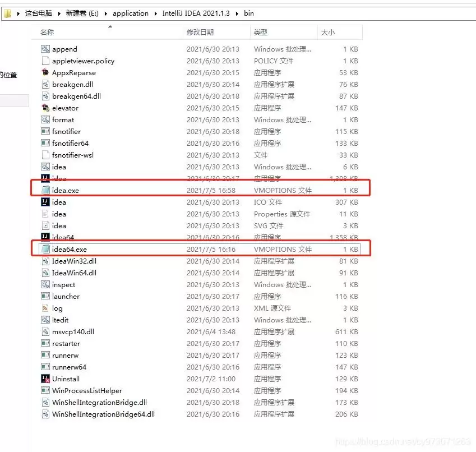The width and height of the screenshot is (476, 452).
Task: Click the fsnotifier application icon
Action: pos(45,131)
